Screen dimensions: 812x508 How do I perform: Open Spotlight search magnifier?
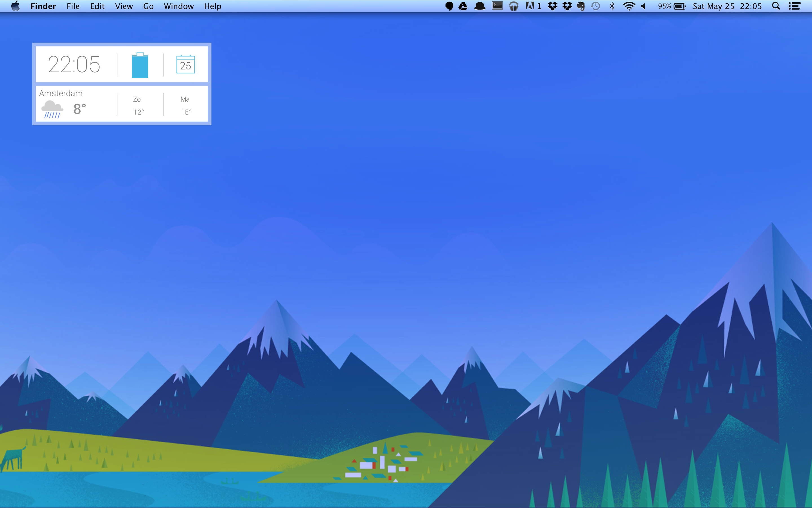coord(776,6)
